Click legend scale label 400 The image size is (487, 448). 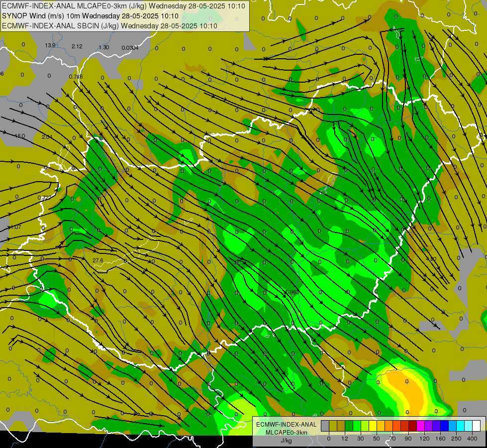tap(472, 439)
